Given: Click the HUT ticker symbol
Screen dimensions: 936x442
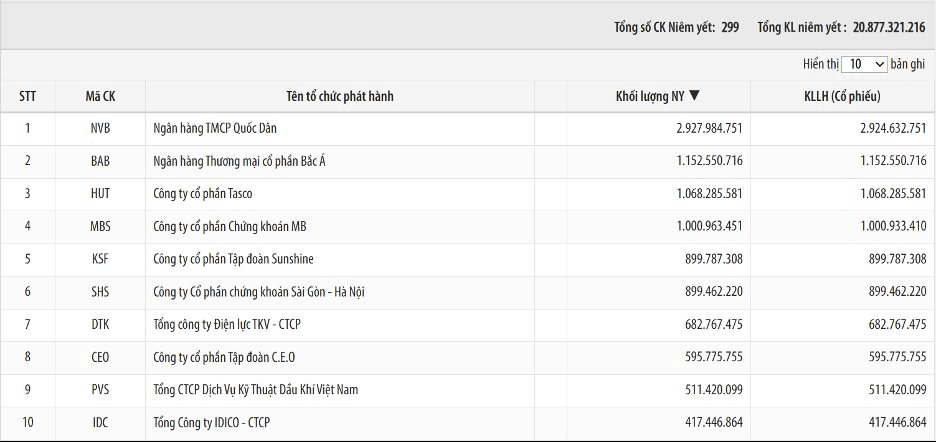Looking at the screenshot, I should tap(100, 194).
